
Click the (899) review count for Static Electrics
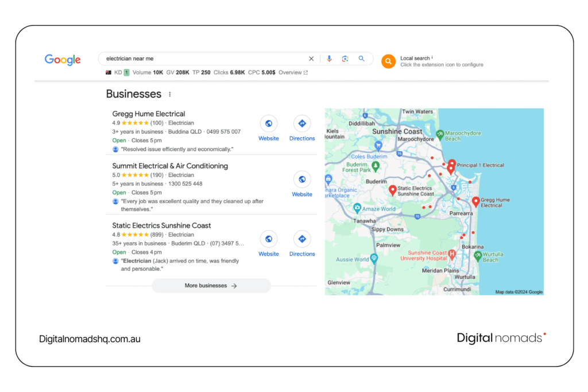pyautogui.click(x=157, y=235)
